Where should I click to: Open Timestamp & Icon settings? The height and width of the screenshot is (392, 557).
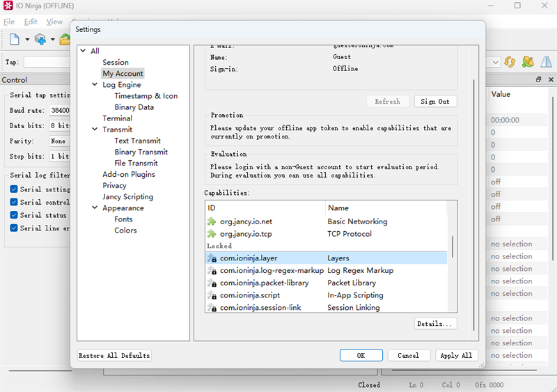point(146,96)
